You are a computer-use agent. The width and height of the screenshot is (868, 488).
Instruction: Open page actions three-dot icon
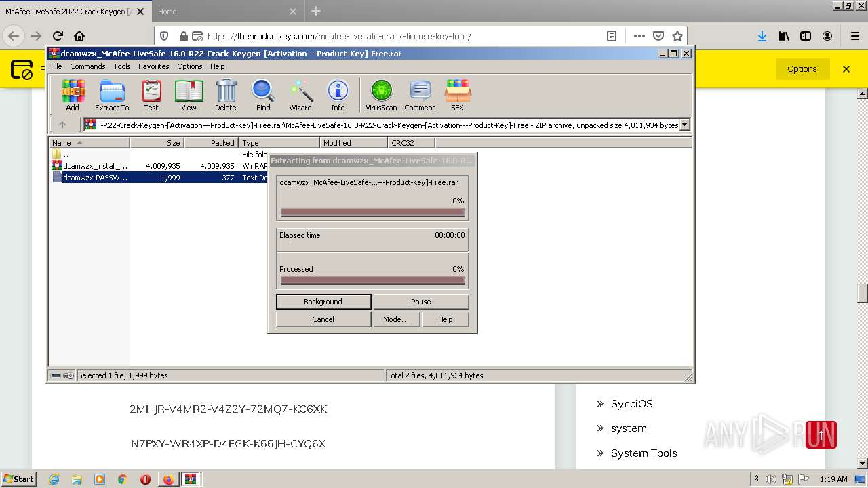pyautogui.click(x=639, y=36)
